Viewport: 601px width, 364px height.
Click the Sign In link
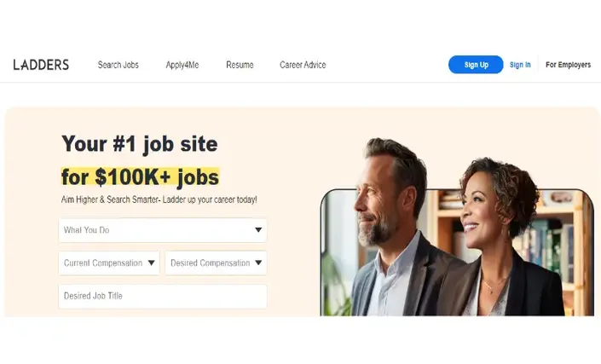(x=520, y=65)
